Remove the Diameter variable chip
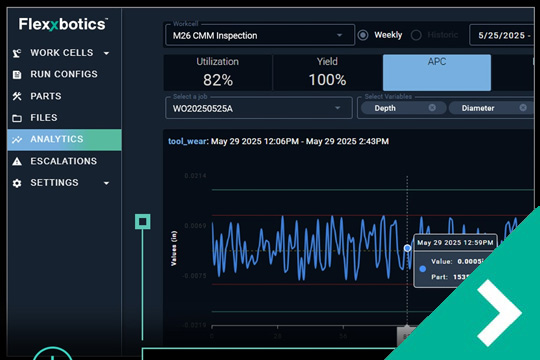This screenshot has height=360, width=540. coord(523,108)
